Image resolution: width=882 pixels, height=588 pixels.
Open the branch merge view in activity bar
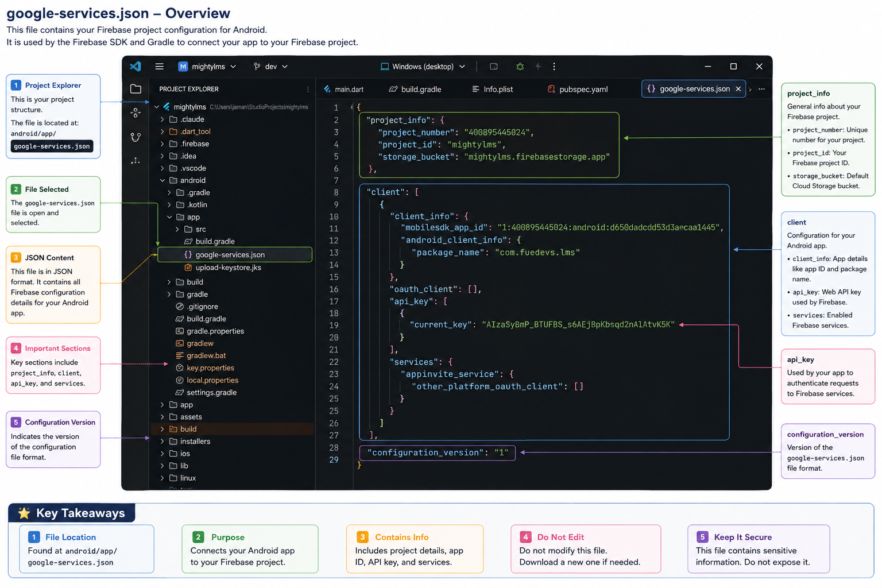tap(136, 137)
